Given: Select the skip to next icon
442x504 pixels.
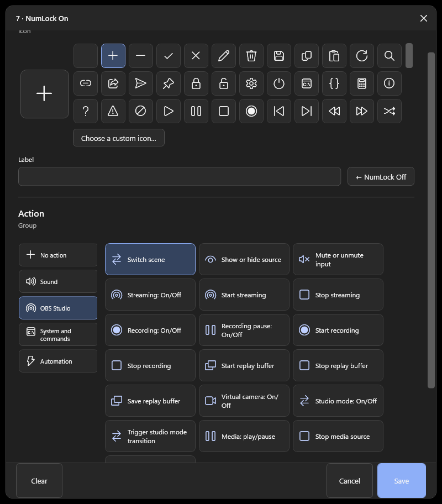Looking at the screenshot, I should click(x=307, y=111).
